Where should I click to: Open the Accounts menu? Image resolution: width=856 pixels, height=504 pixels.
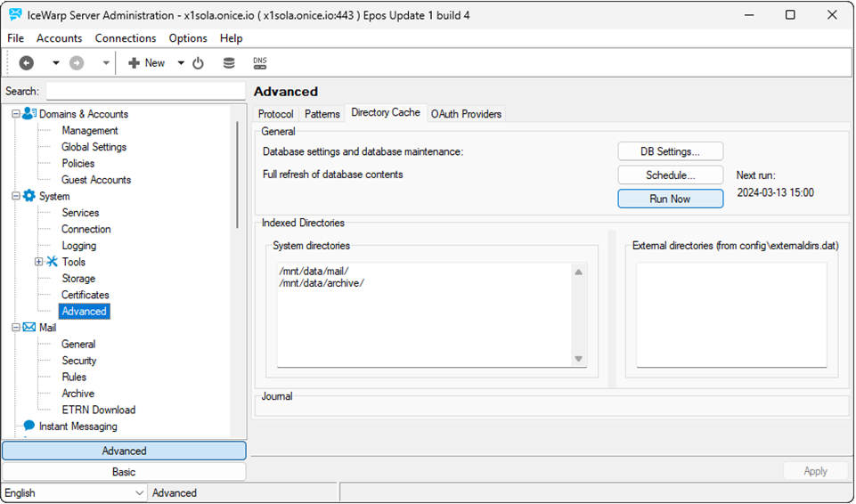click(x=59, y=38)
